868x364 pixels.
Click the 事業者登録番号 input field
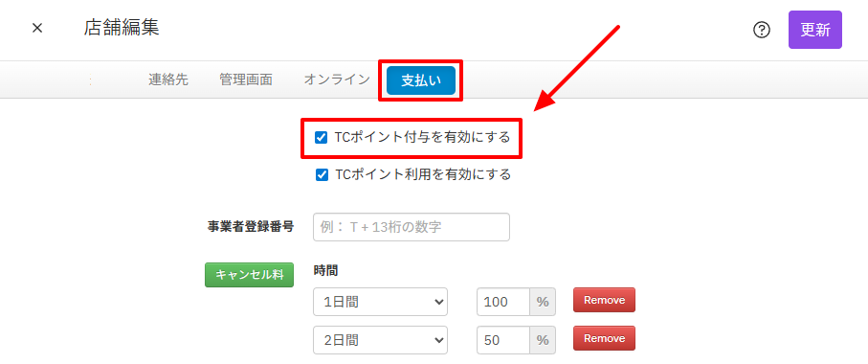tap(412, 227)
